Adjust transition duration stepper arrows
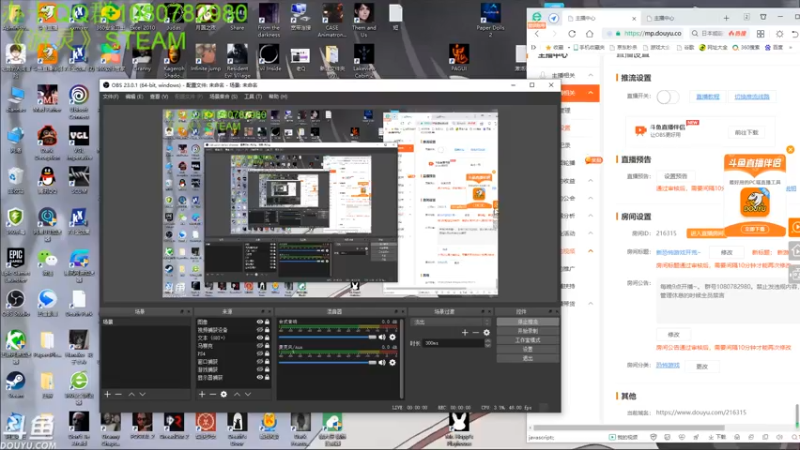This screenshot has width=800, height=450. click(x=488, y=343)
